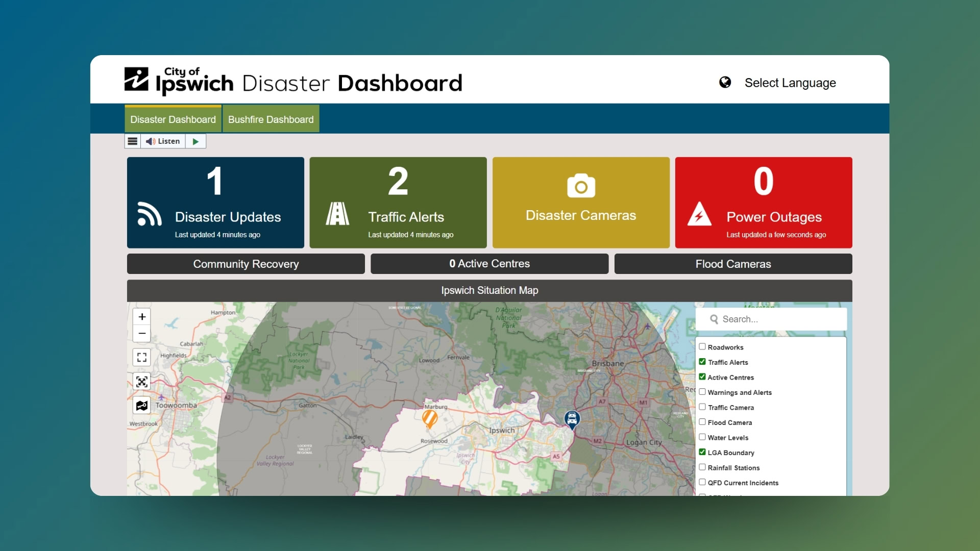980x551 pixels.
Task: Click the map zoom out minus button
Action: click(x=142, y=334)
